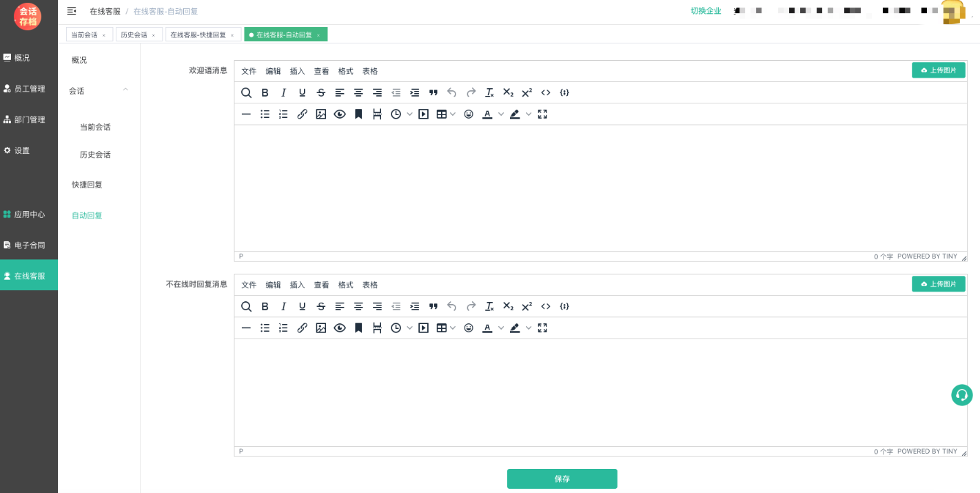Insert an emoji in the offline reply editor

[469, 328]
